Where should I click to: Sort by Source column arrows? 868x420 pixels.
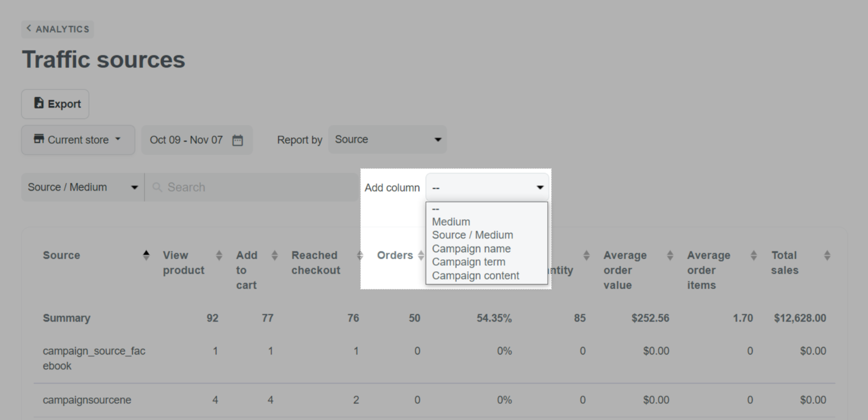[x=146, y=255]
